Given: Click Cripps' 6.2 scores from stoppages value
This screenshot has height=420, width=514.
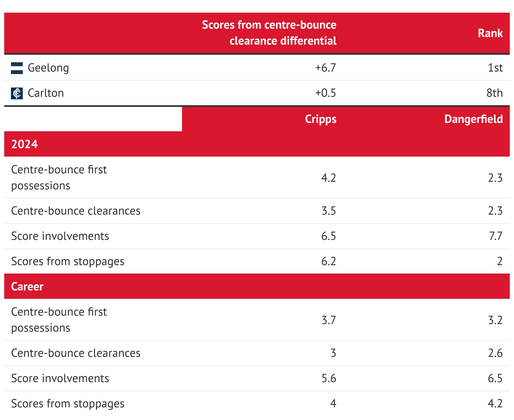Looking at the screenshot, I should tap(328, 261).
